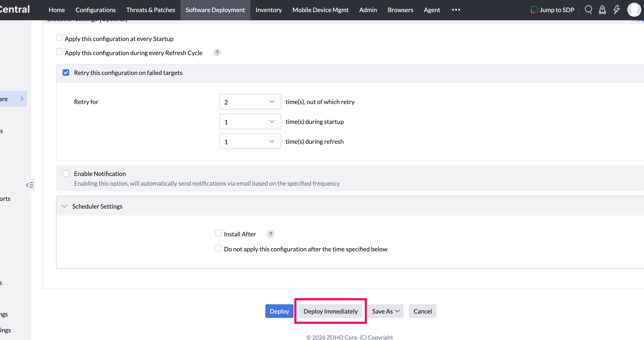Click the blue Deploy button
Image resolution: width=644 pixels, height=340 pixels.
[279, 311]
